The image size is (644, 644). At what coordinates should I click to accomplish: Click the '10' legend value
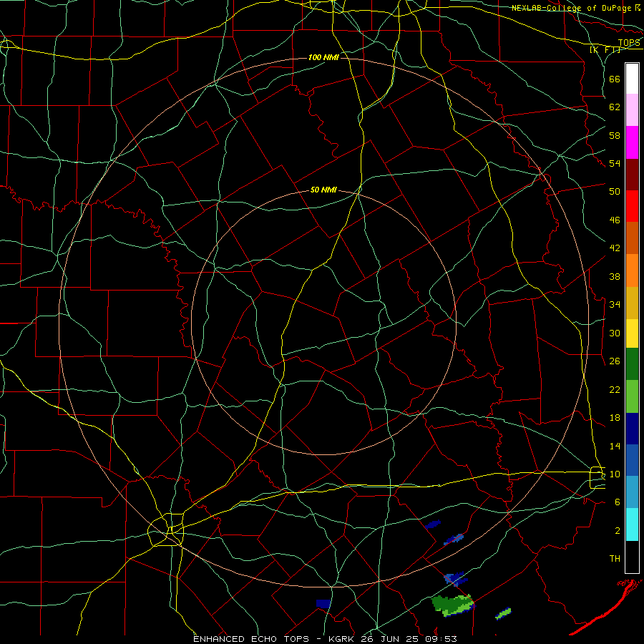pos(615,474)
